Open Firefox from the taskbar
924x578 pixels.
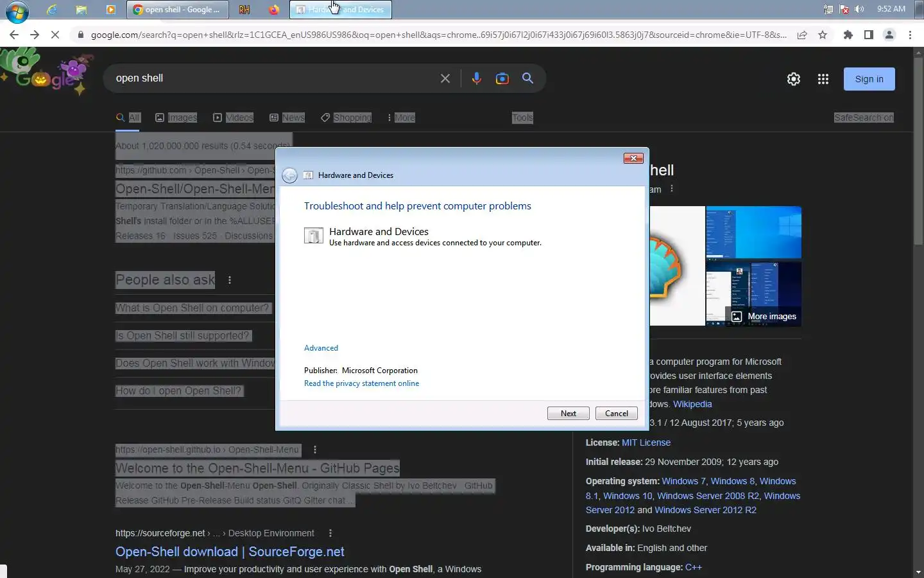[274, 10]
